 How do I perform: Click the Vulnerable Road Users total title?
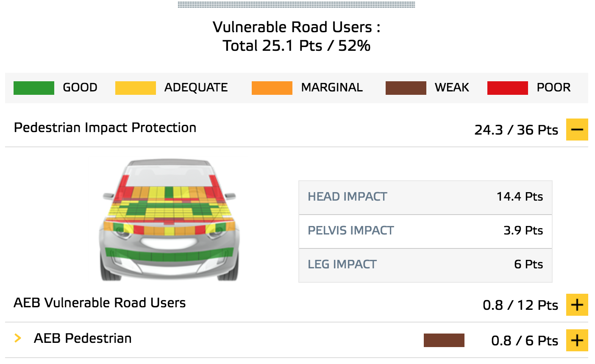(x=297, y=36)
